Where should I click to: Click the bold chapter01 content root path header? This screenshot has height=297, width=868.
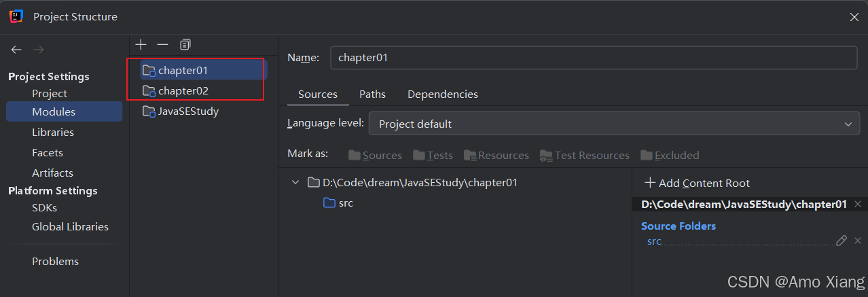[x=744, y=204]
